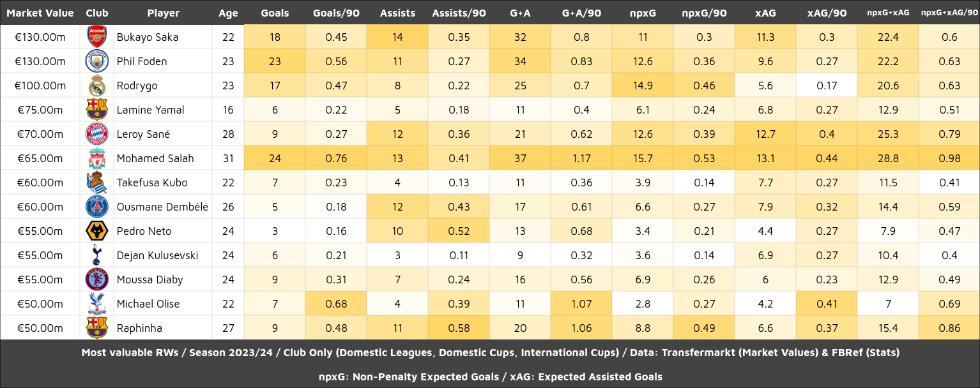Click Bukayo Saka's €130.00m market value

[40, 37]
